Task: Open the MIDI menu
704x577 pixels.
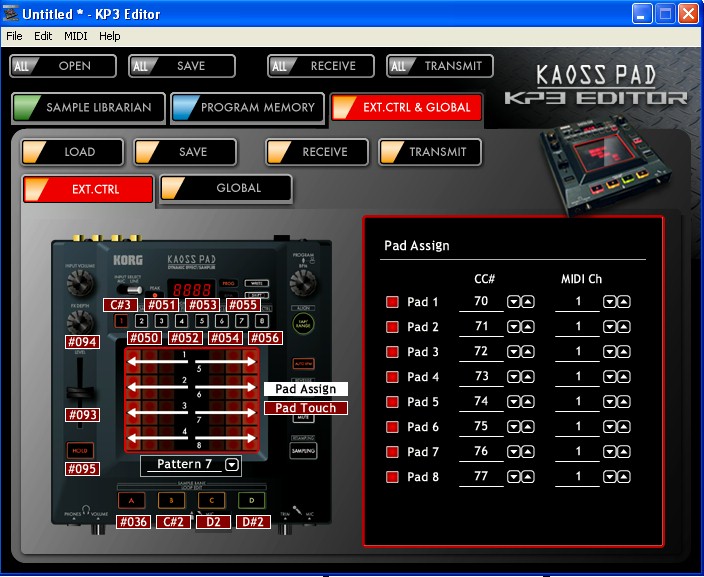Action: [x=75, y=36]
